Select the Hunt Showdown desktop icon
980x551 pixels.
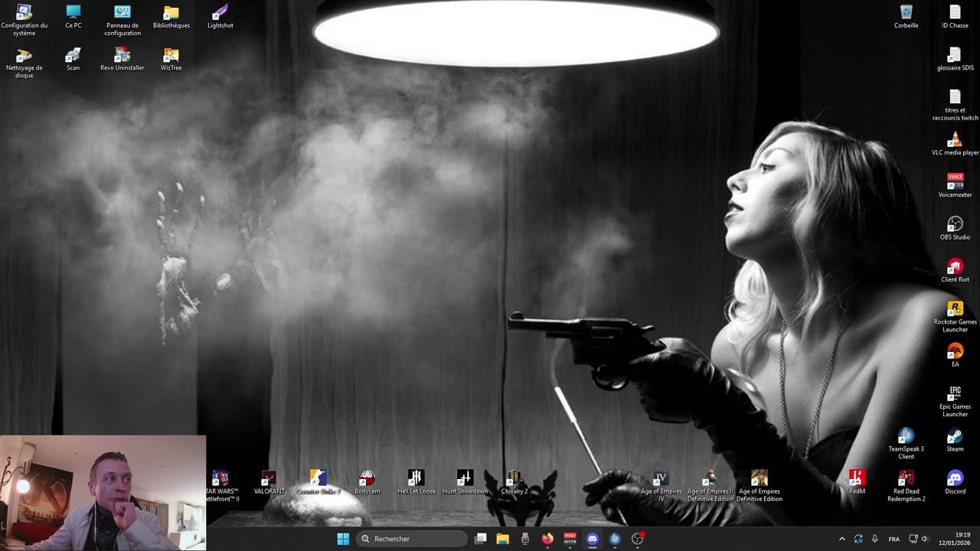[x=465, y=482]
